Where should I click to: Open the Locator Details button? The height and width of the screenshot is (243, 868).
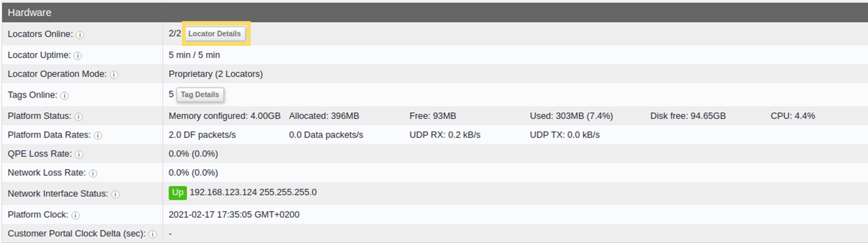tap(214, 34)
